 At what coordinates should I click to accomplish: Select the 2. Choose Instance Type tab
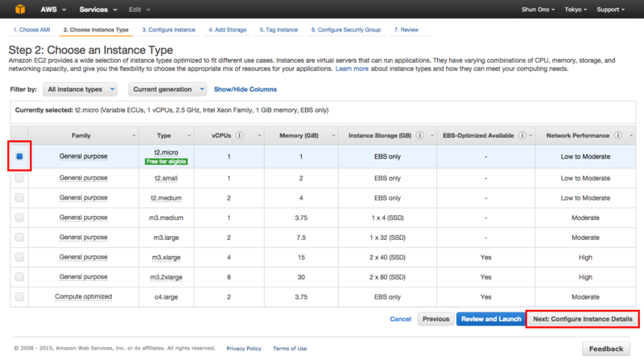(x=96, y=30)
